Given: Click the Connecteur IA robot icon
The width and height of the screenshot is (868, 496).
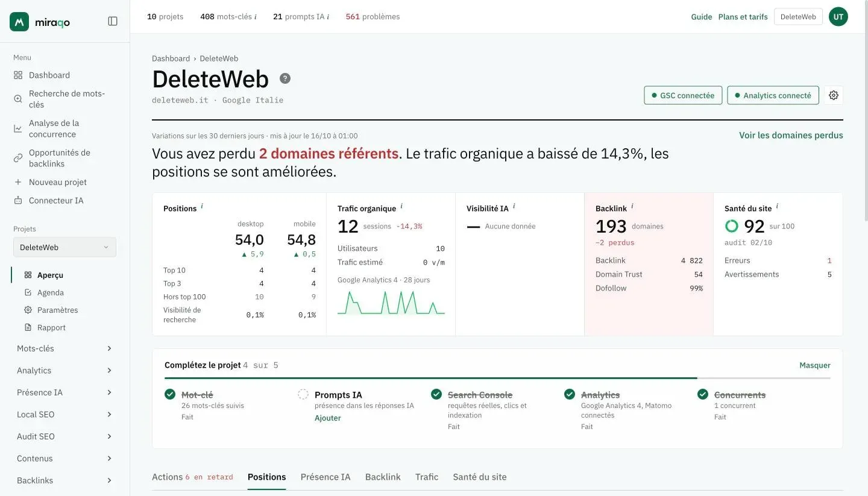Looking at the screenshot, I should coord(18,200).
